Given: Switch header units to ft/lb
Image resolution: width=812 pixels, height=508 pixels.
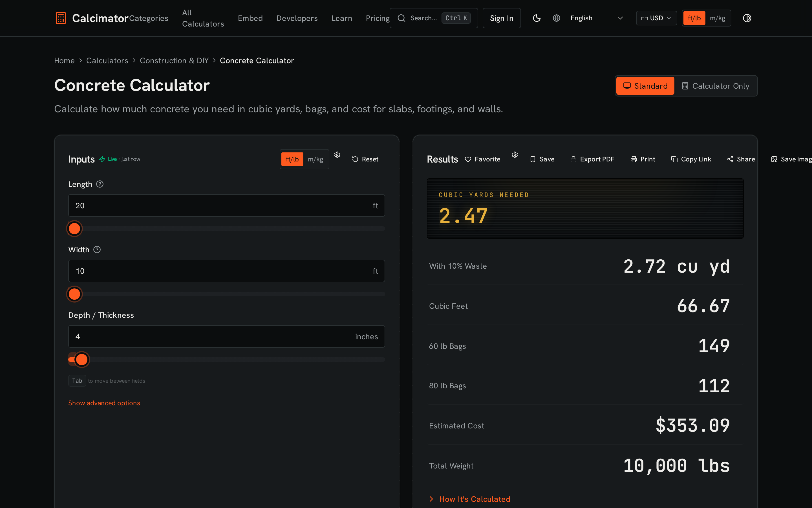Looking at the screenshot, I should (x=694, y=18).
